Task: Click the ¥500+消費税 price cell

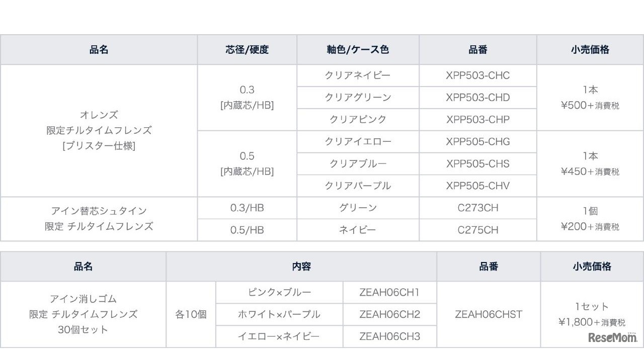Action: click(x=590, y=98)
